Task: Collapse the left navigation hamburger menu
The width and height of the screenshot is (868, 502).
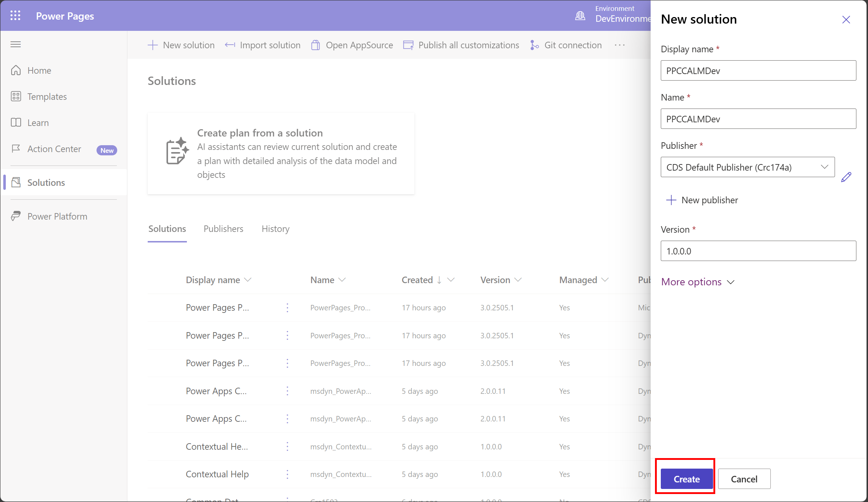Action: (x=16, y=44)
